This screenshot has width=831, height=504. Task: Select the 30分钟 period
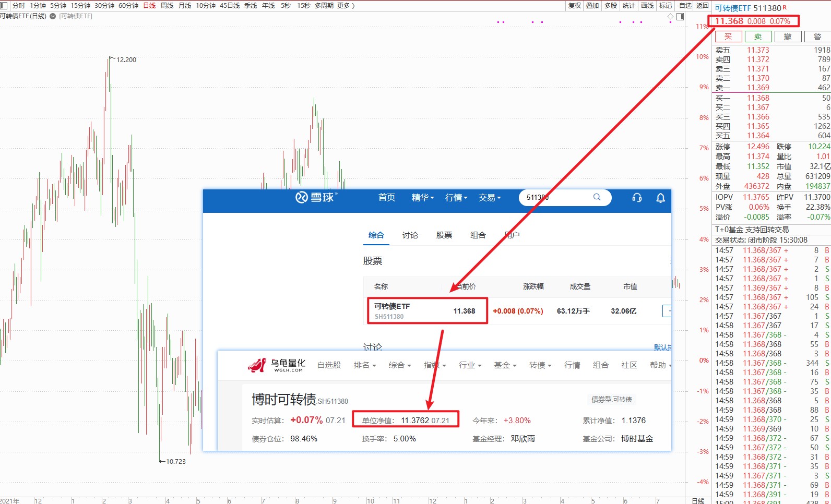click(x=104, y=5)
